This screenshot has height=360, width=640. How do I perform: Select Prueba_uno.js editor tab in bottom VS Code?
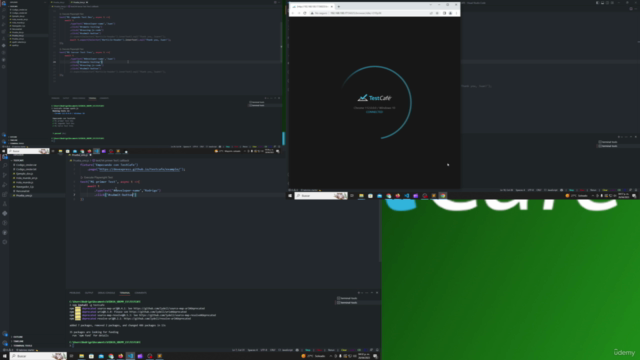[x=80, y=155]
